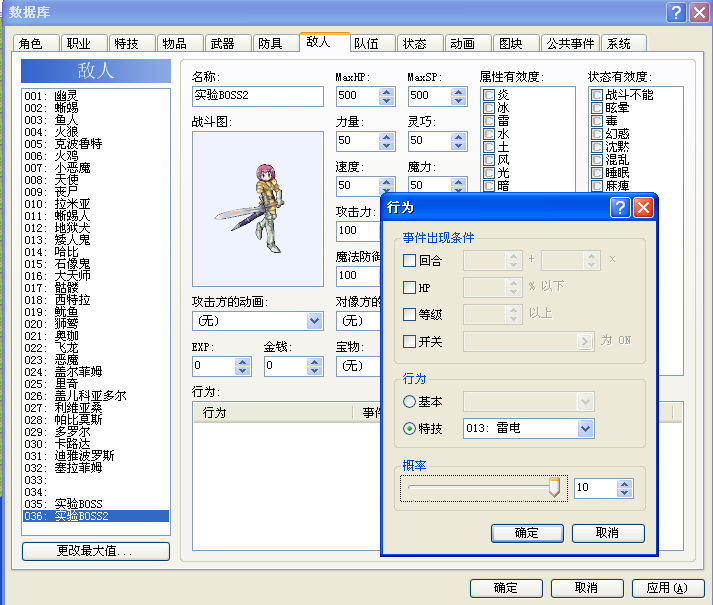This screenshot has height=605, width=713.
Task: Open the 宝物 treasure selector
Action: coord(358,366)
